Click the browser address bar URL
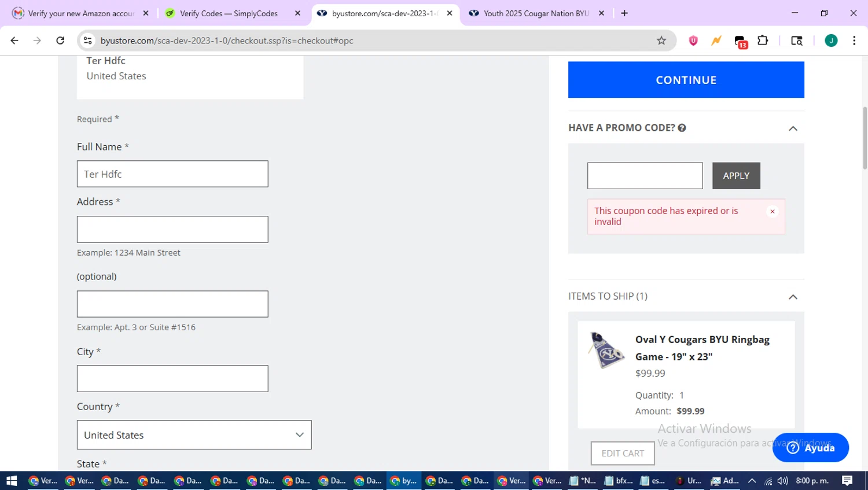Viewport: 868px width, 490px height. pyautogui.click(x=227, y=40)
